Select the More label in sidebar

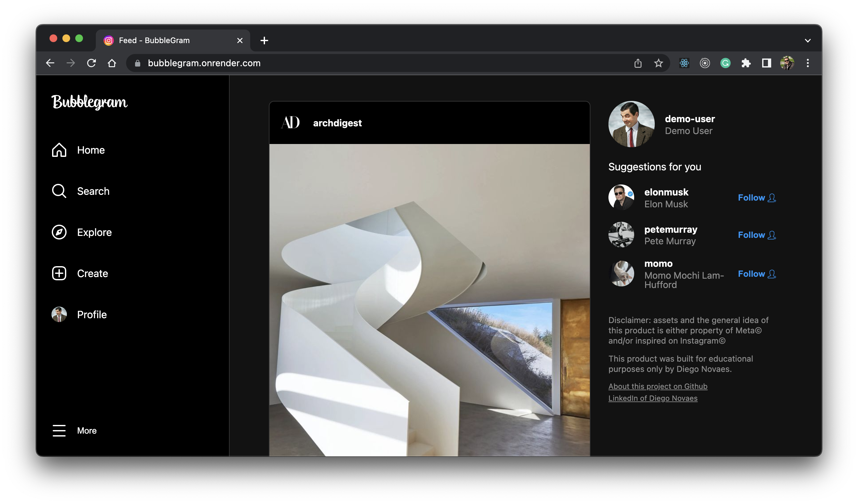click(87, 430)
